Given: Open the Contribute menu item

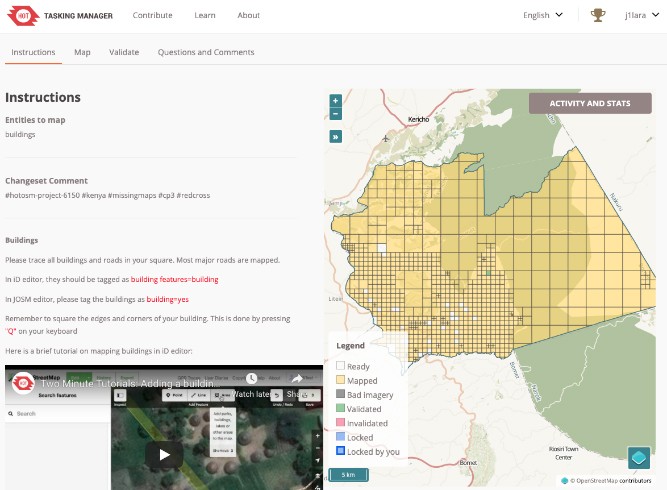Looking at the screenshot, I should [x=152, y=15].
